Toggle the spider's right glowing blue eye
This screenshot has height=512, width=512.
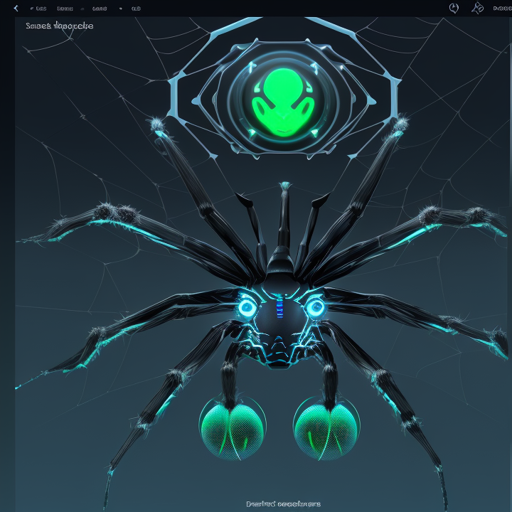point(315,307)
